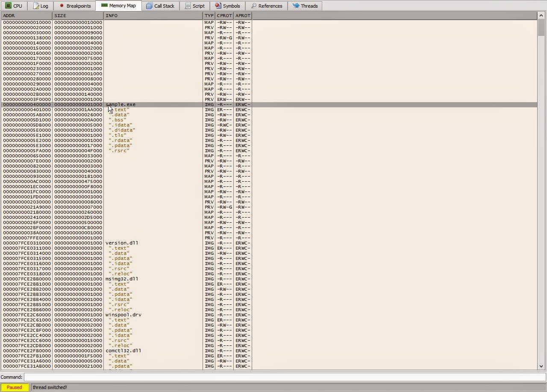Select the sample.exe memory row

click(x=121, y=105)
